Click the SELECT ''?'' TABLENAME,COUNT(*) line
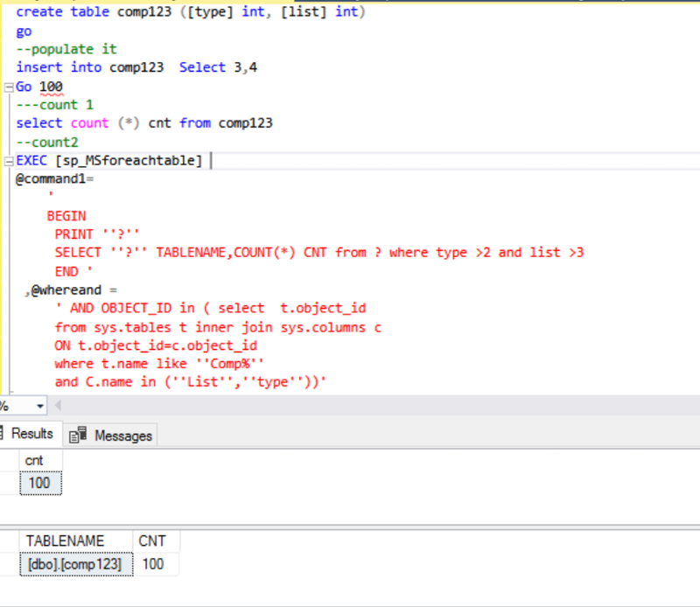This screenshot has height=607, width=700. pyautogui.click(x=319, y=253)
